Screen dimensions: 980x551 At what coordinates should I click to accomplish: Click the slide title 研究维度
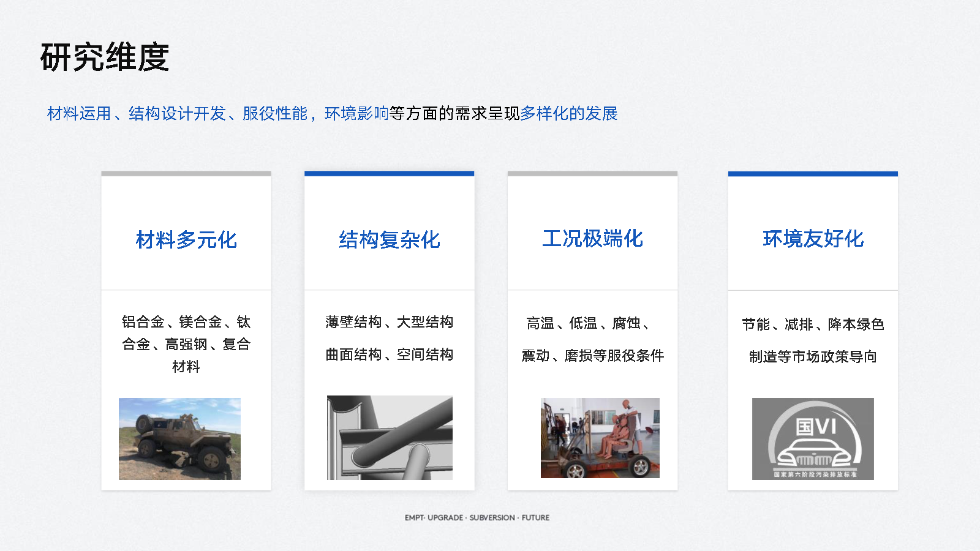pos(105,58)
